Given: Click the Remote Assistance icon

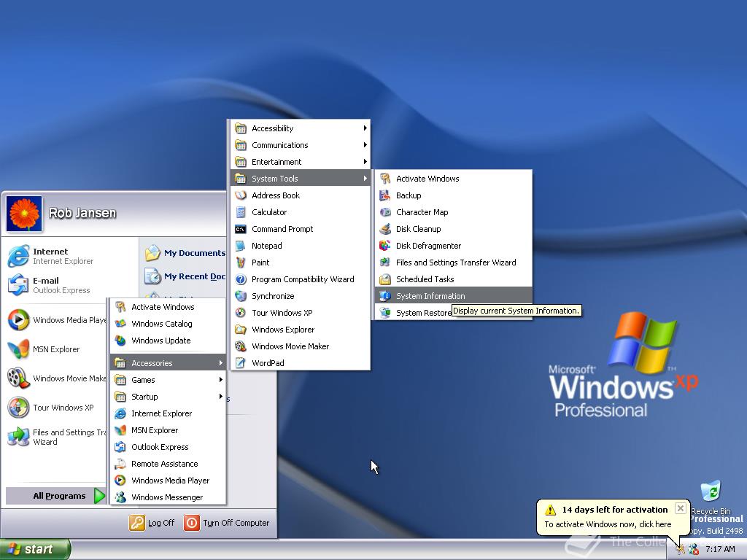Looking at the screenshot, I should (120, 464).
